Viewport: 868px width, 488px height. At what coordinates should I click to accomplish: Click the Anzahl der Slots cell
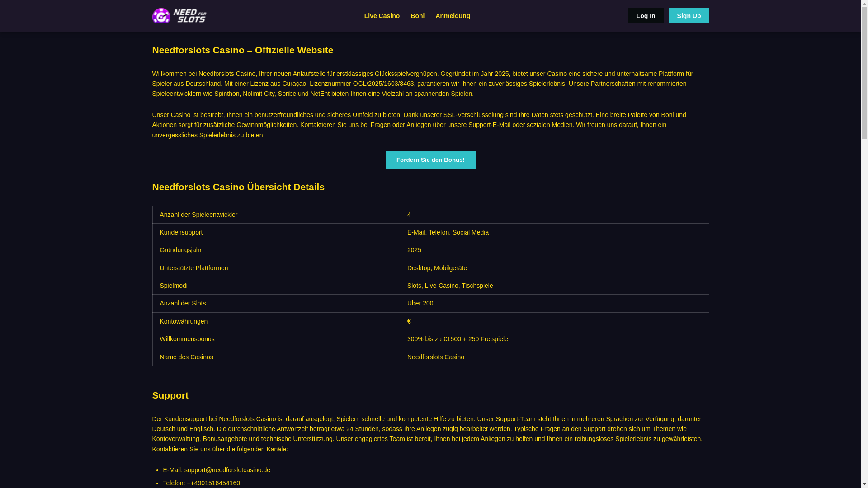276,303
